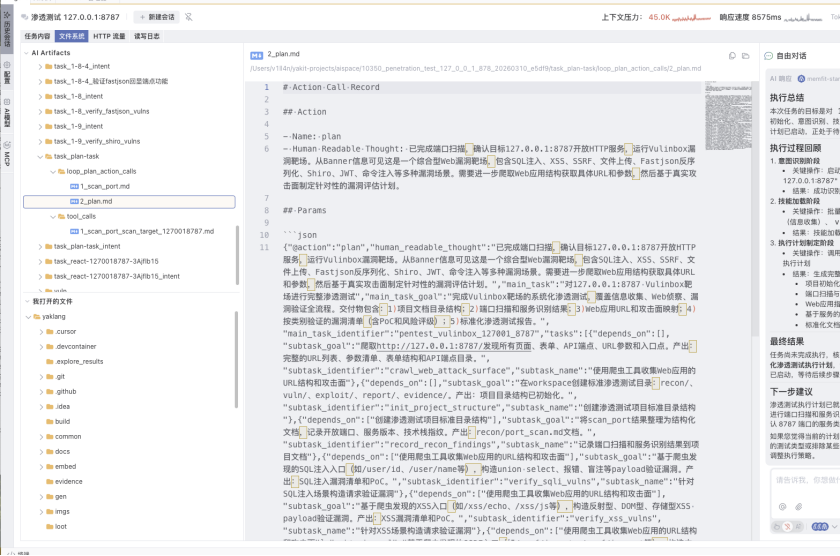Expand the task_1-8-4_intent folder
Screen dimensions: 840x556
coord(40,66)
